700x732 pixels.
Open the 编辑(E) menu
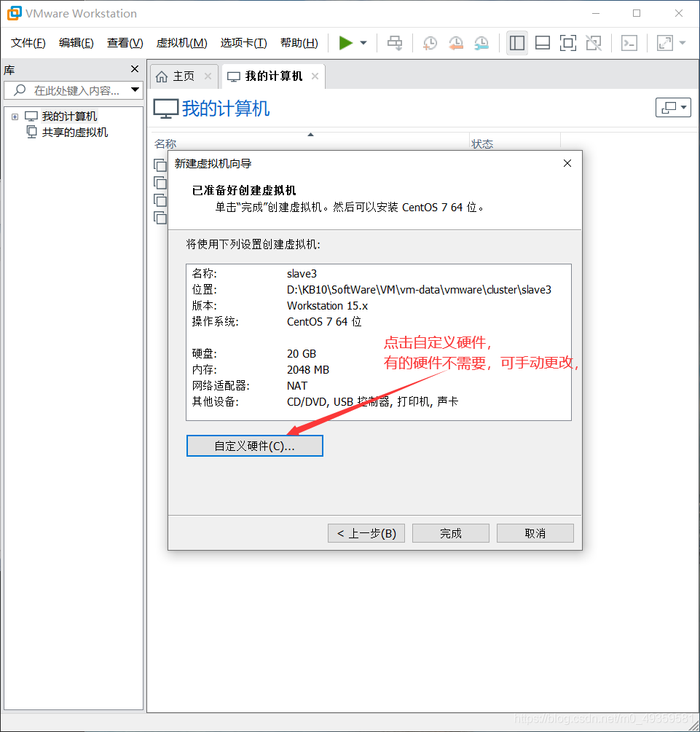pyautogui.click(x=76, y=43)
